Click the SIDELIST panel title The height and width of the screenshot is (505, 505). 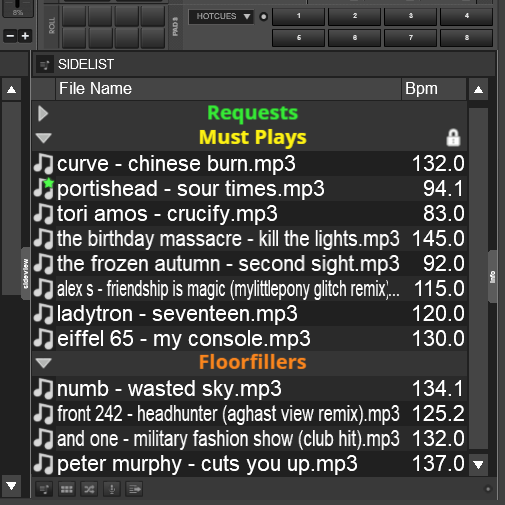pyautogui.click(x=86, y=64)
